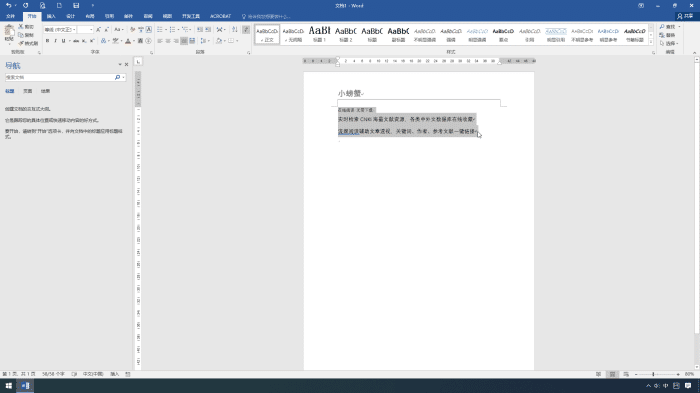Open the line spacing dropdown

pyautogui.click(x=204, y=41)
